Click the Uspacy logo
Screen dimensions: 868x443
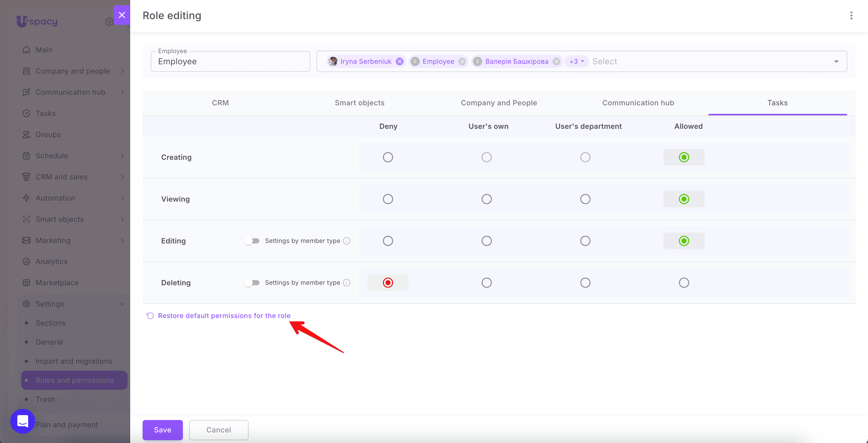(37, 21)
